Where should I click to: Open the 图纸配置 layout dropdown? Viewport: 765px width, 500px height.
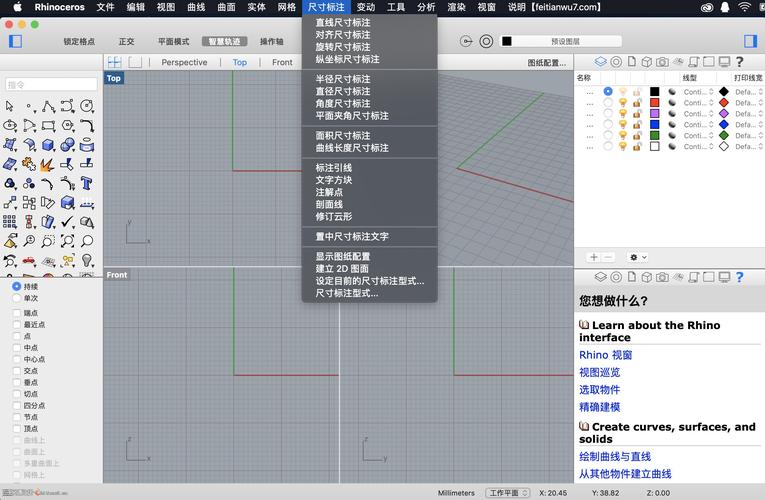pyautogui.click(x=546, y=62)
